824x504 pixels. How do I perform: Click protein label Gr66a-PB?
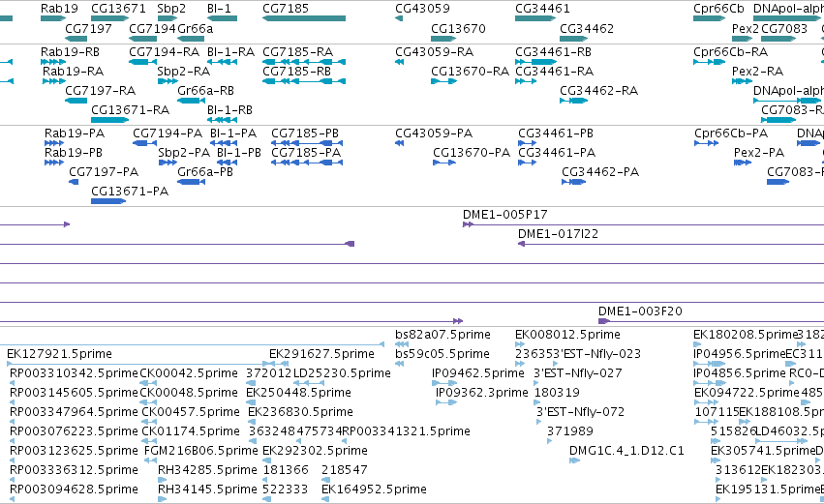pyautogui.click(x=205, y=172)
